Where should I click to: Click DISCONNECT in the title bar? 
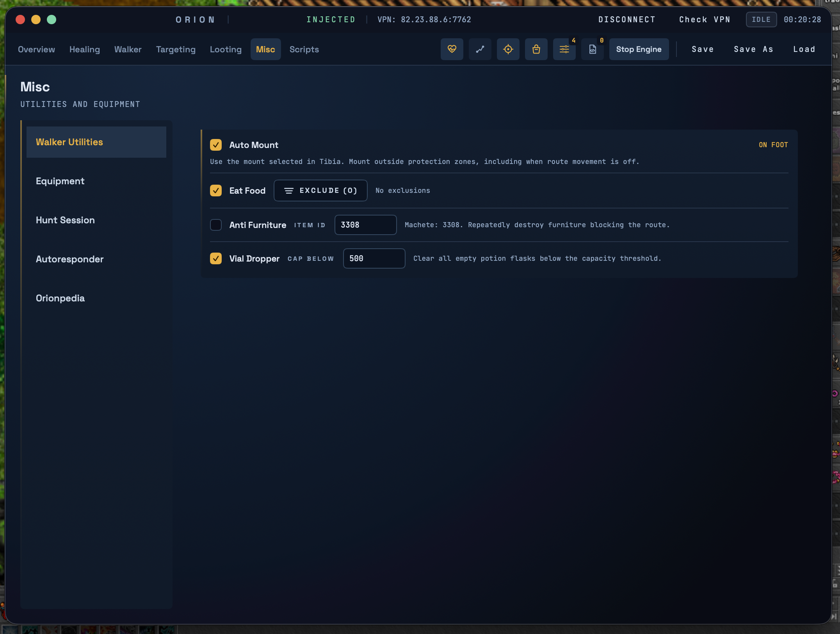click(x=627, y=20)
